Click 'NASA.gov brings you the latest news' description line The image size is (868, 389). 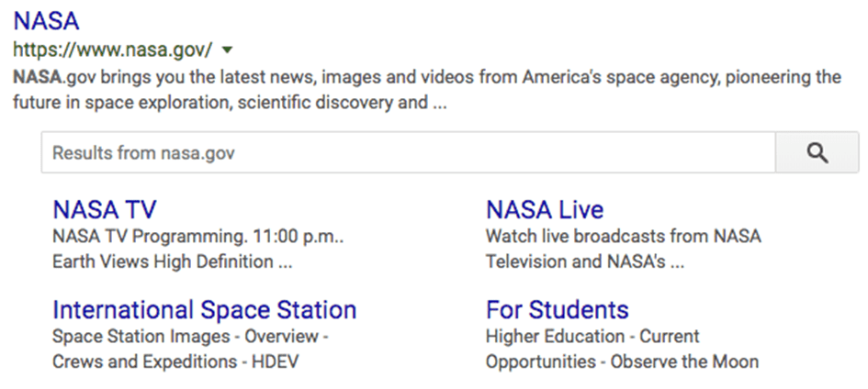[427, 77]
